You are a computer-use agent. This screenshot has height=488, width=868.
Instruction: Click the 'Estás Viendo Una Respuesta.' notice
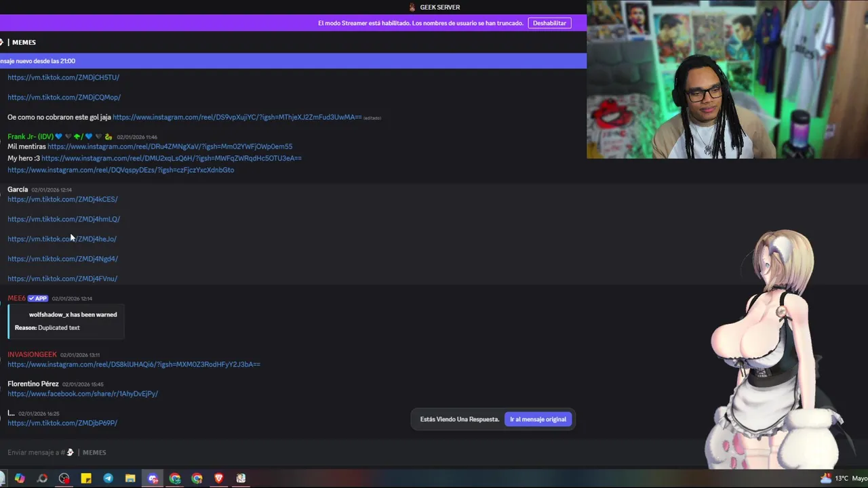(460, 419)
